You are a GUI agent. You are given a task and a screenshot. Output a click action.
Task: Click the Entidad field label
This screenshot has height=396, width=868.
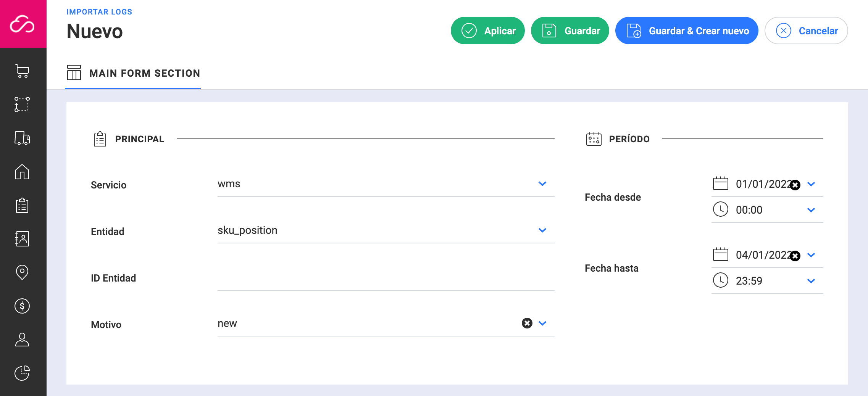point(108,232)
